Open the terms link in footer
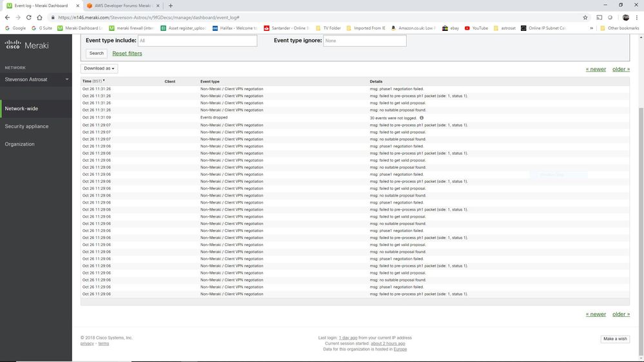Viewport: 644px width, 362px height. point(104,343)
